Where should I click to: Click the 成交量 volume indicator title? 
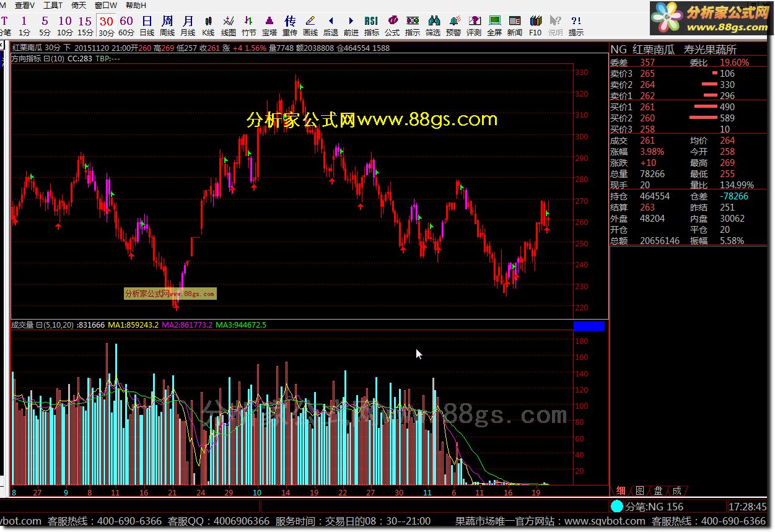pos(22,325)
